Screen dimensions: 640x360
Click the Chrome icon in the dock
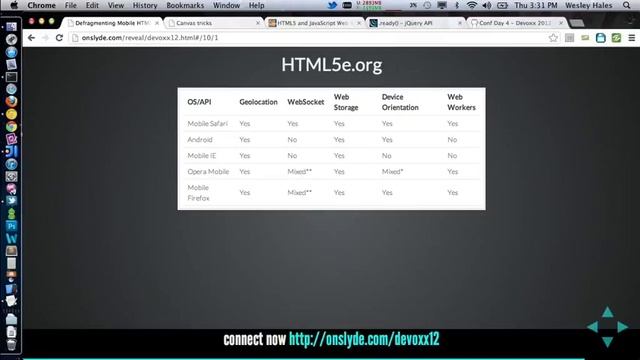coord(11,127)
